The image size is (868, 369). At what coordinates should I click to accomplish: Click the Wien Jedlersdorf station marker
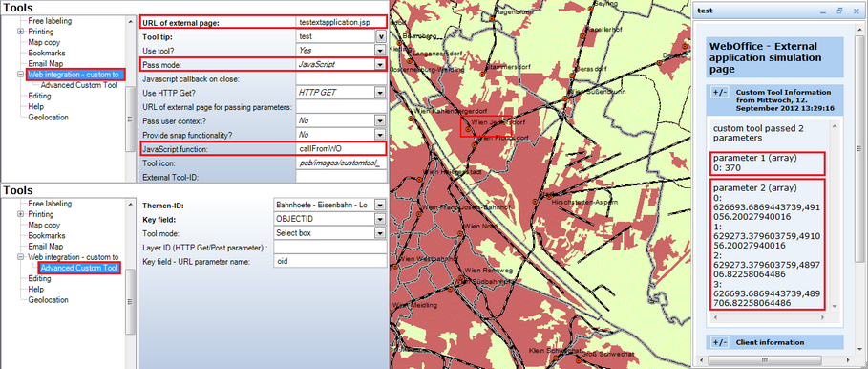468,130
